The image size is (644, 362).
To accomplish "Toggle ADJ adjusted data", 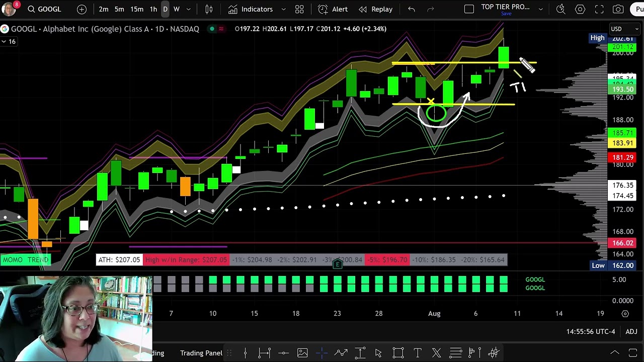I will coord(631,331).
